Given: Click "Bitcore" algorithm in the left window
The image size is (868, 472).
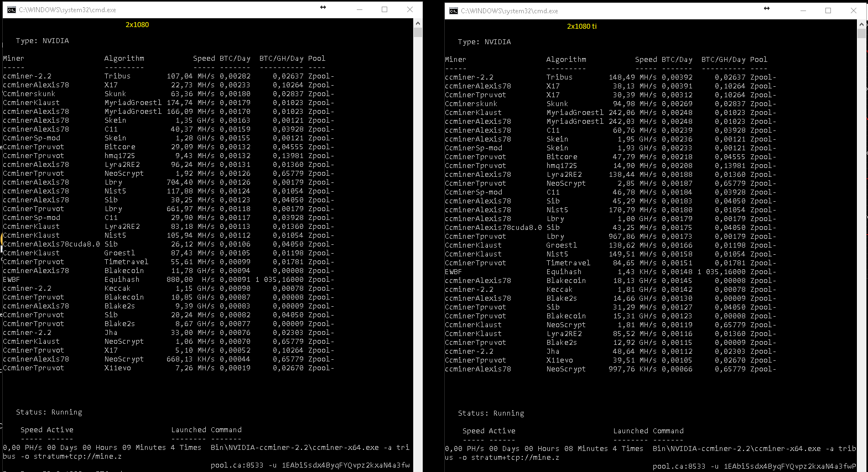Looking at the screenshot, I should (x=120, y=147).
